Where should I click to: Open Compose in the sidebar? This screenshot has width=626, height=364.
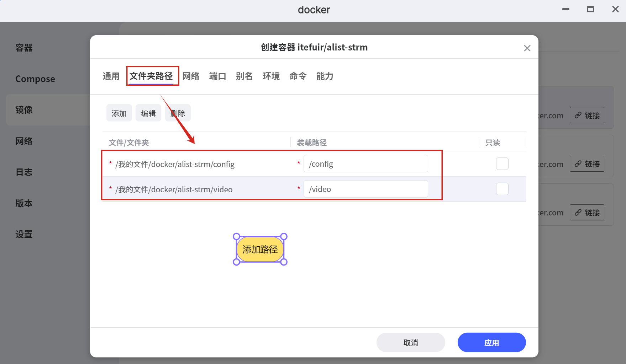[x=35, y=79]
